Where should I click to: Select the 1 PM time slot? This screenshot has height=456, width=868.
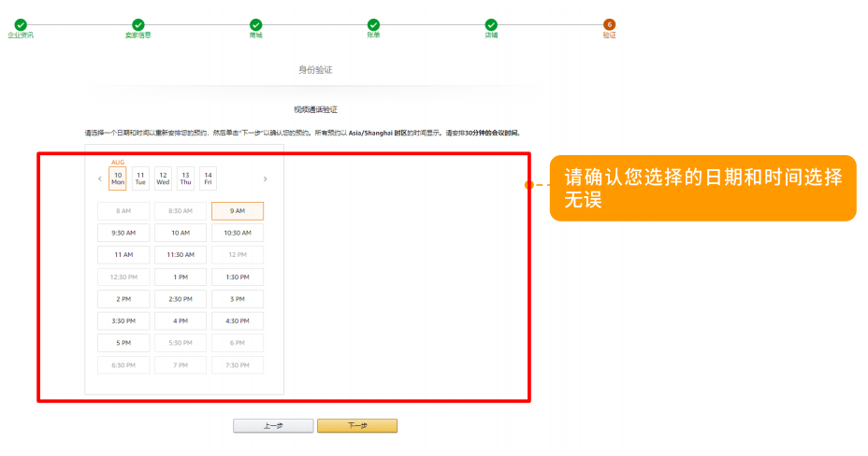[x=181, y=277]
